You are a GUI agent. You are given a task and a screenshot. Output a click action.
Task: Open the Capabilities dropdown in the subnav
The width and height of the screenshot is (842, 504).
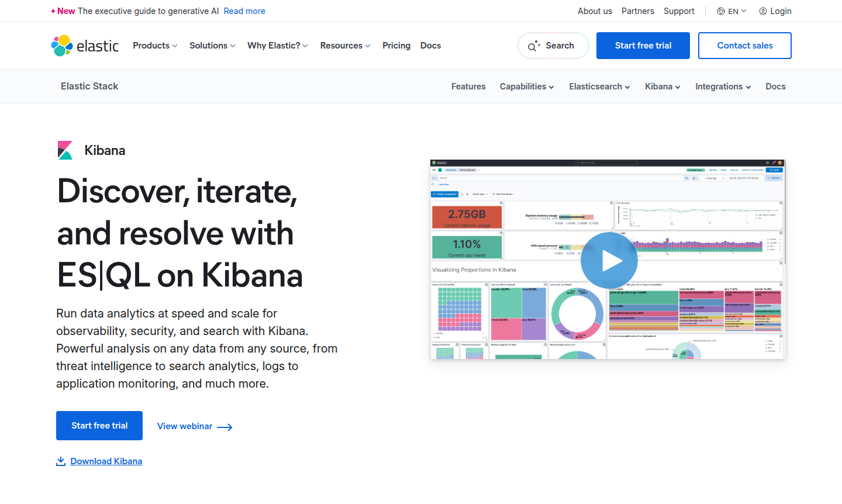point(526,86)
